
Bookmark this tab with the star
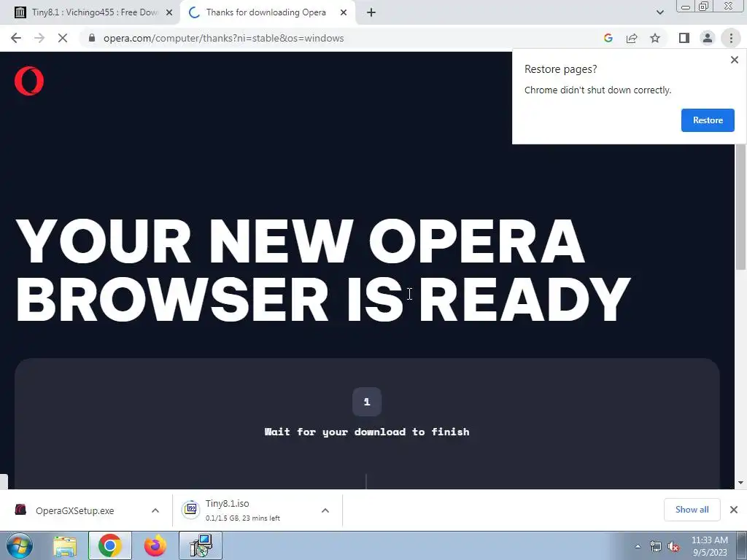655,38
